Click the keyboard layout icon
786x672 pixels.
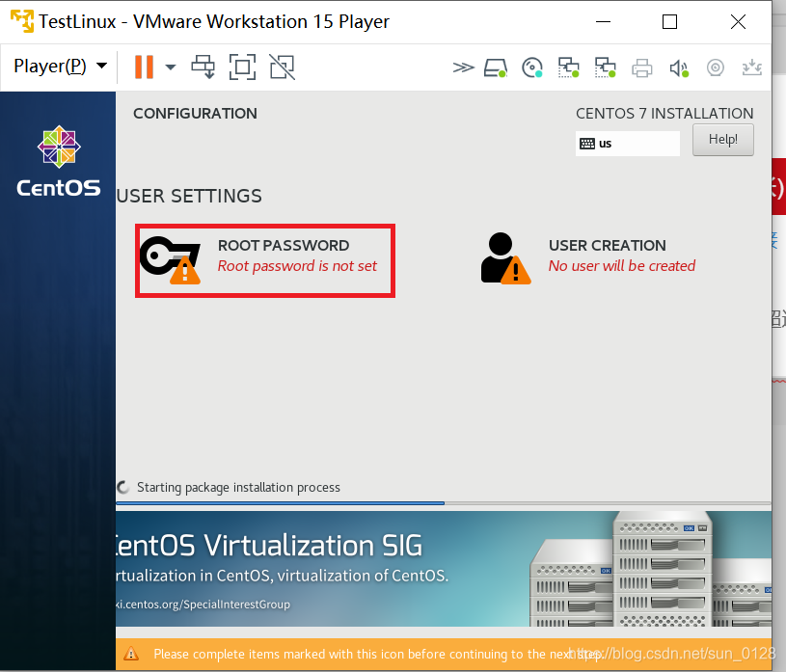click(587, 144)
